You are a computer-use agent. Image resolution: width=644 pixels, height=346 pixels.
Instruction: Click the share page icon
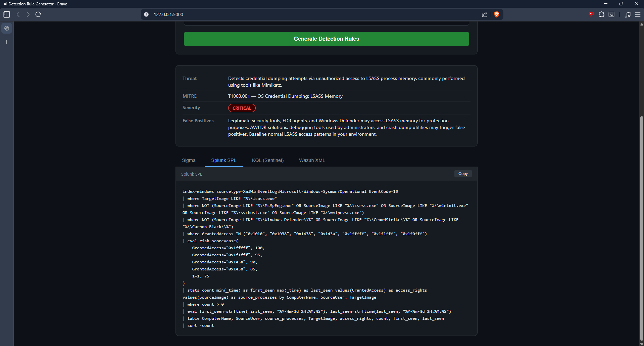[485, 14]
